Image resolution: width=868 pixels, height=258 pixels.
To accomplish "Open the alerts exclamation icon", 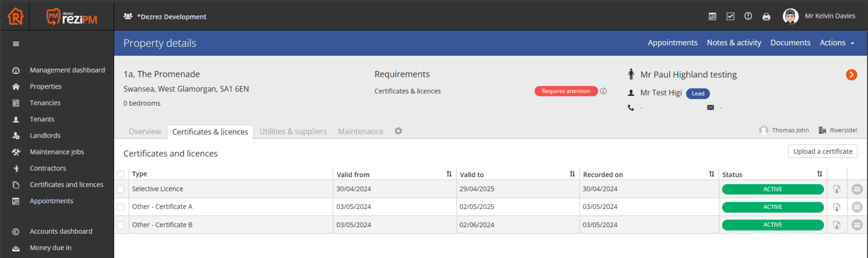I will pyautogui.click(x=748, y=16).
